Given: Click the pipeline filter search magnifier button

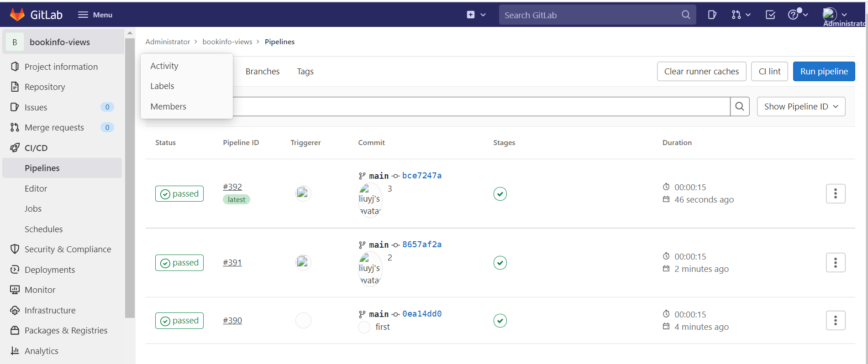Looking at the screenshot, I should pyautogui.click(x=740, y=106).
